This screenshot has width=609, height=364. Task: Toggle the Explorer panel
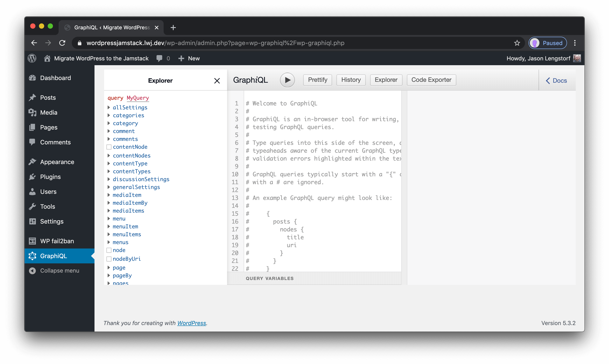pos(386,80)
